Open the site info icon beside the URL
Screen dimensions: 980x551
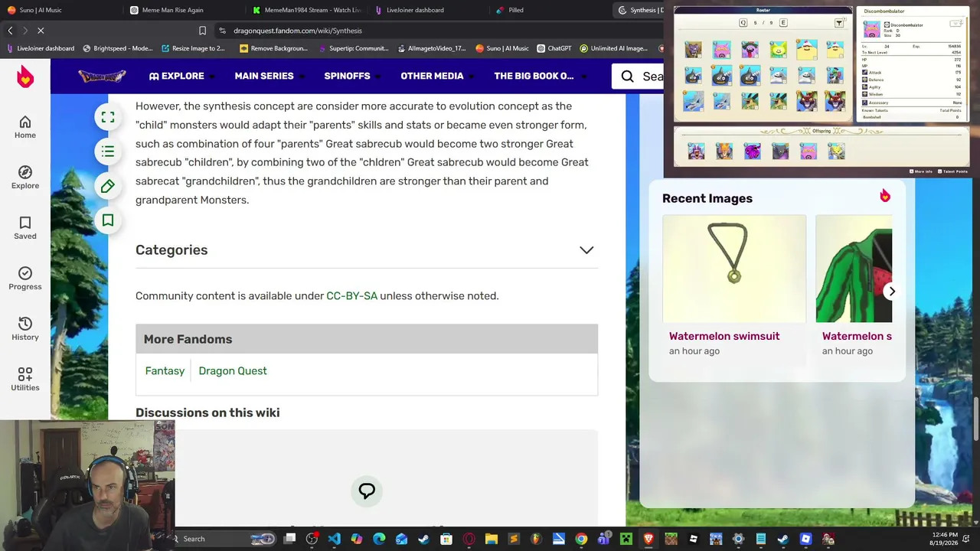click(222, 31)
